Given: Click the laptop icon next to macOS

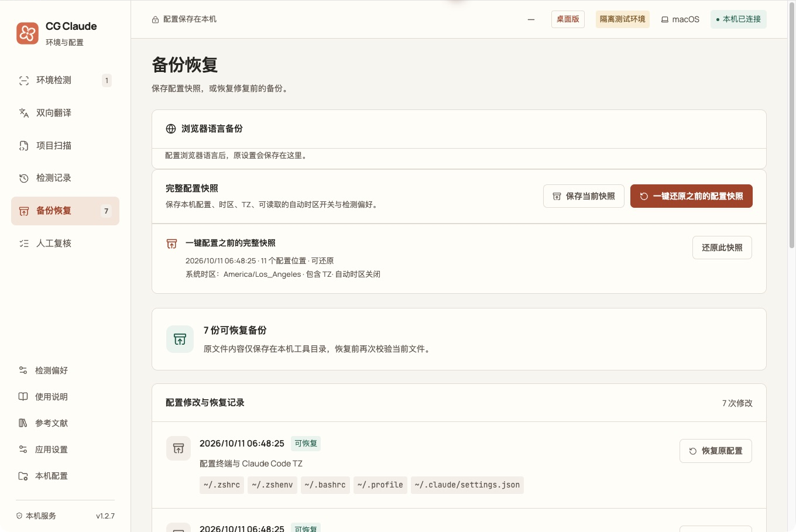Looking at the screenshot, I should click(x=665, y=19).
